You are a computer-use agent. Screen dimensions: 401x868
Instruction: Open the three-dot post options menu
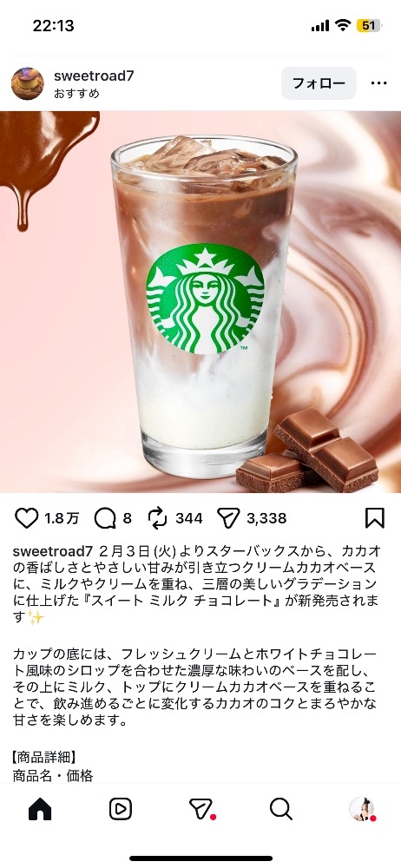[378, 83]
